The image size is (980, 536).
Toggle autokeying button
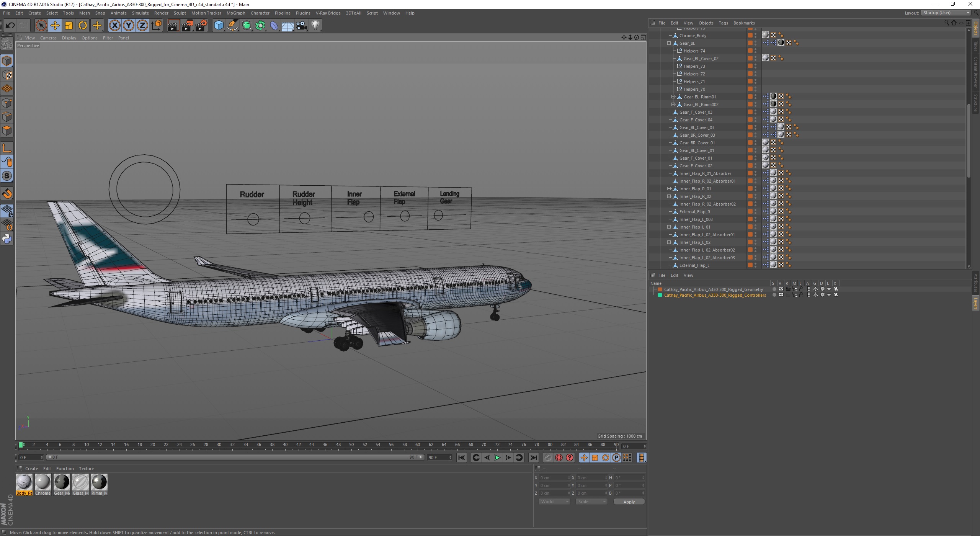point(559,458)
